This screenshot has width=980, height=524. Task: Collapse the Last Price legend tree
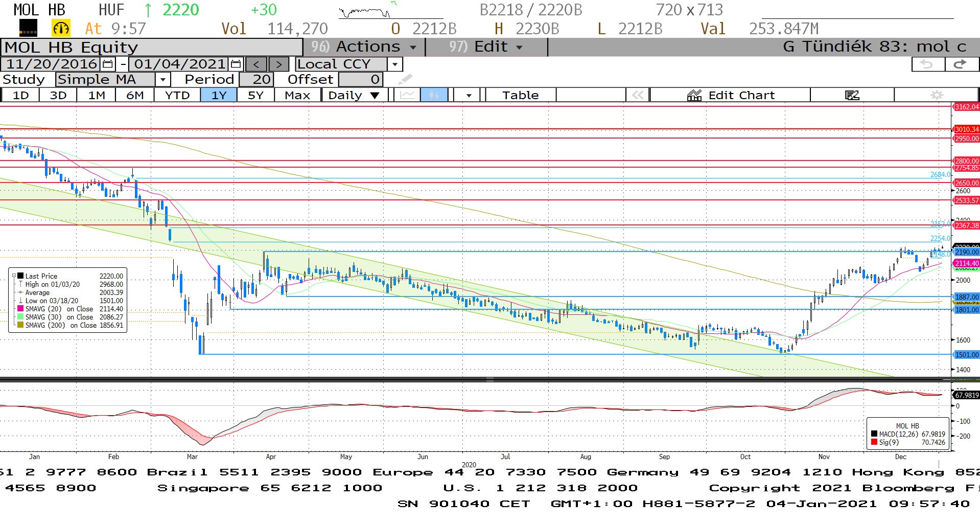point(14,276)
